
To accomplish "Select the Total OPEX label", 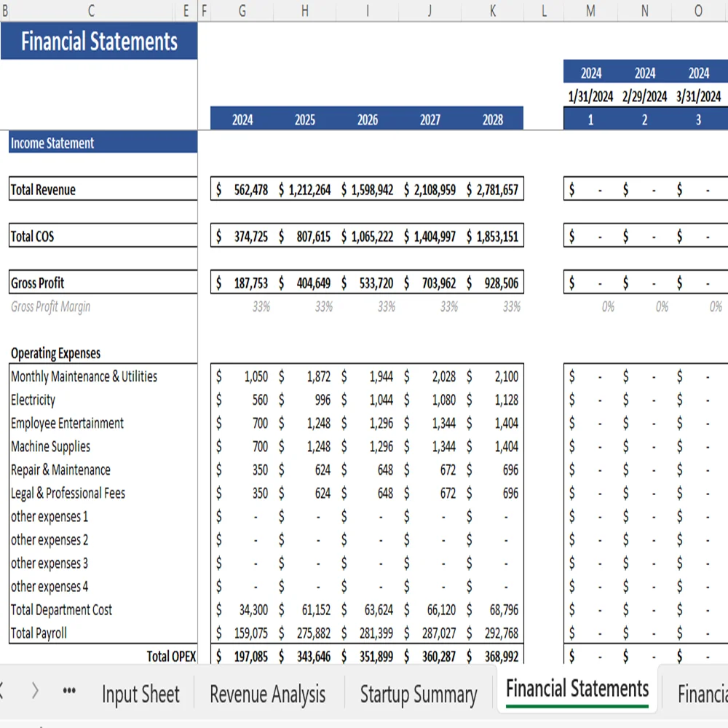I will tap(171, 656).
